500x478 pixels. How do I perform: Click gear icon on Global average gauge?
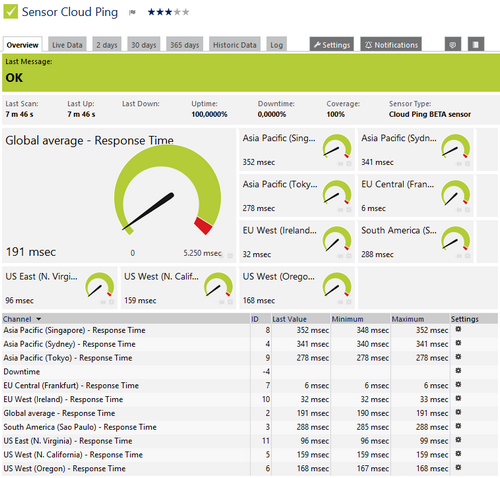[230, 256]
